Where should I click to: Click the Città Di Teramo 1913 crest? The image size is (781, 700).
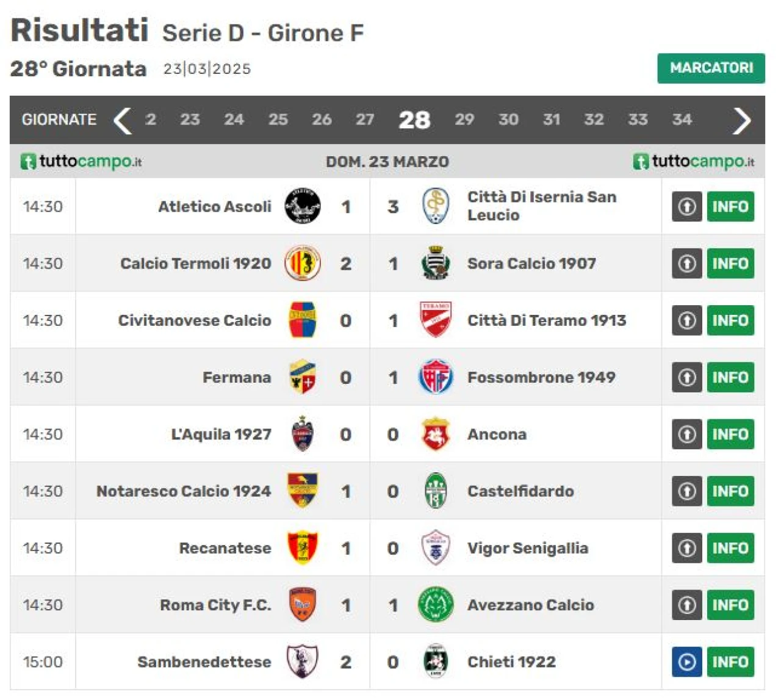[x=436, y=320]
